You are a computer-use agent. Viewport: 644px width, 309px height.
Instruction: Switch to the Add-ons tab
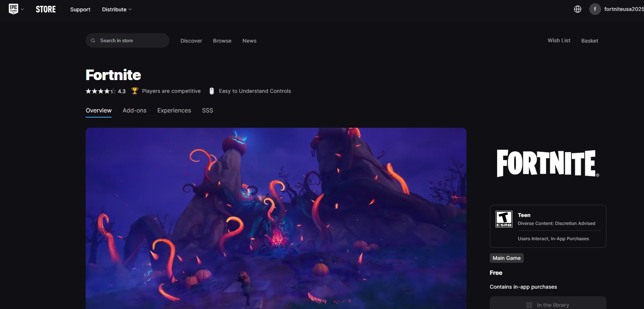(134, 110)
